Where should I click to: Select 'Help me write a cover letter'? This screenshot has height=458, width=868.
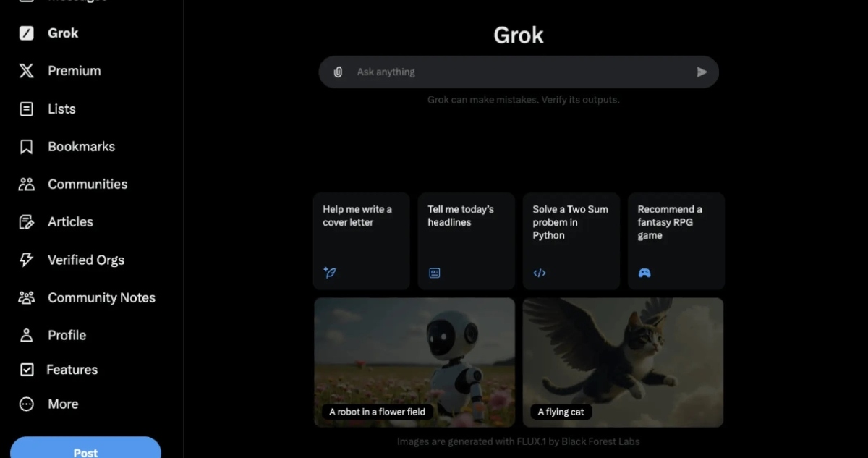pos(362,241)
